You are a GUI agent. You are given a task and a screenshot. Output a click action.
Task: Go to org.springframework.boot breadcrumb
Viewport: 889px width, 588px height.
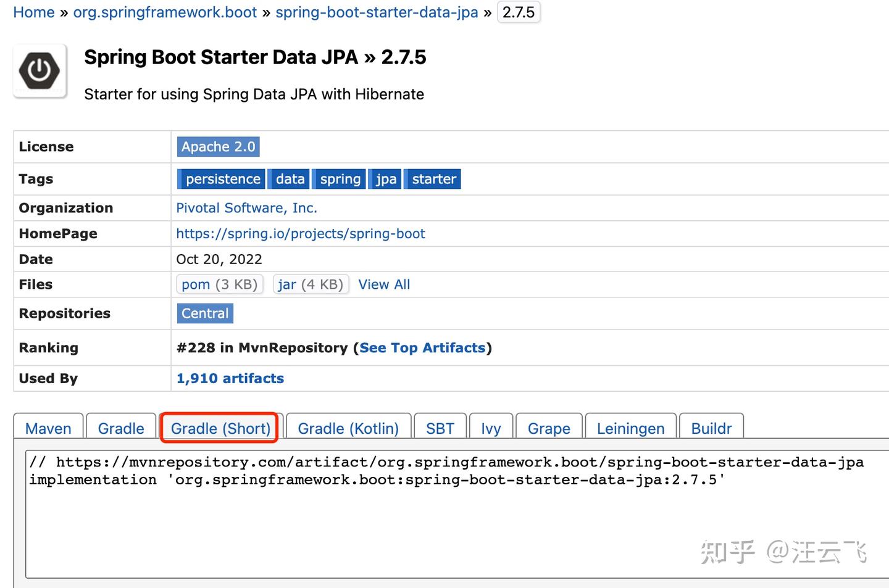165,12
